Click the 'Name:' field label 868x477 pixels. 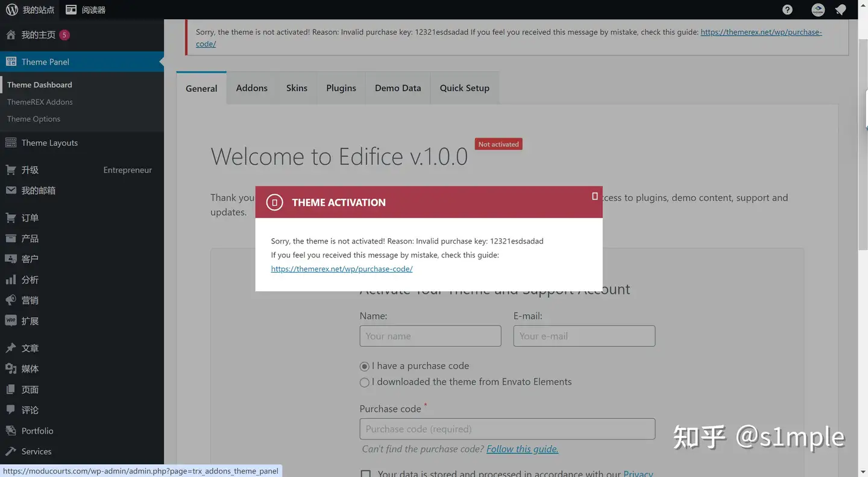374,316
